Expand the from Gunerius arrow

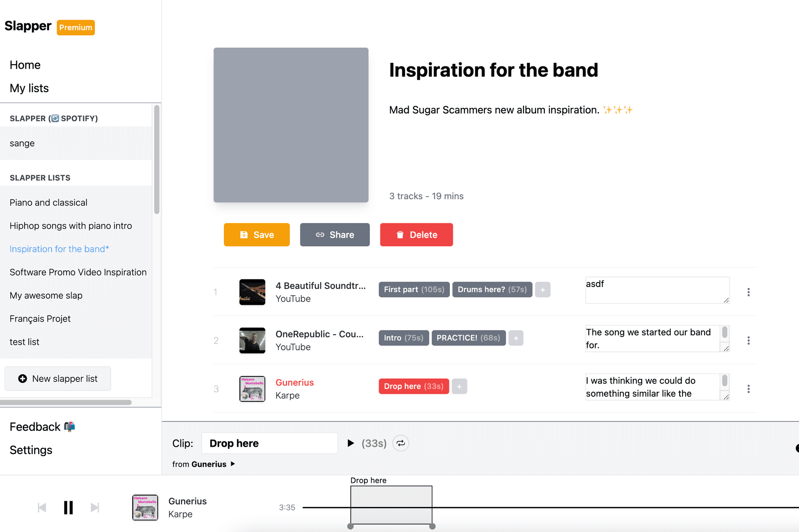[x=233, y=464]
